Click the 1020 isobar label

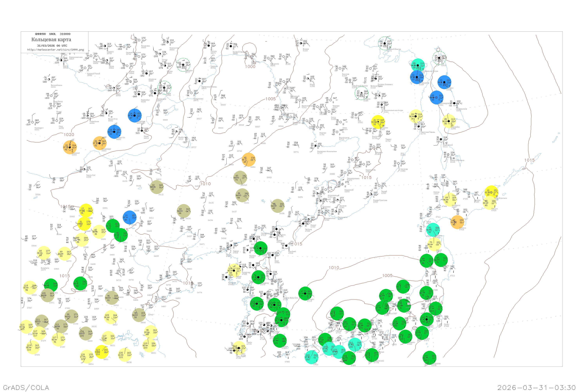[69, 135]
